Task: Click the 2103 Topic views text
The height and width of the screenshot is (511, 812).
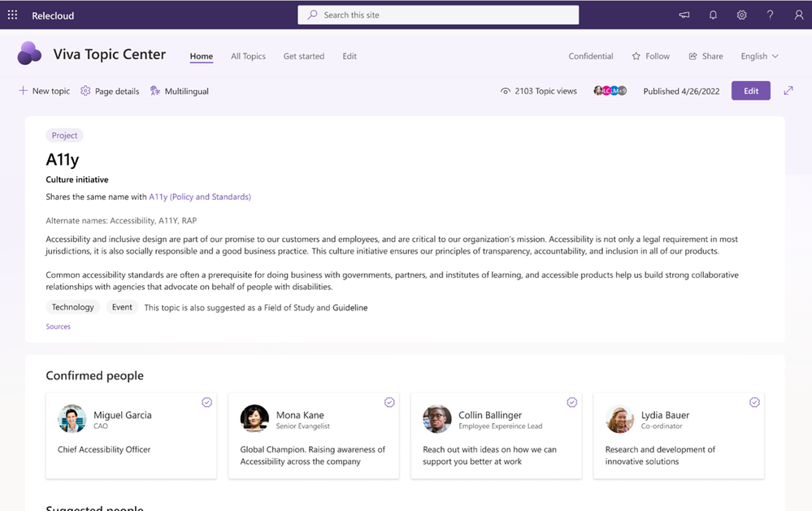Action: (x=546, y=91)
